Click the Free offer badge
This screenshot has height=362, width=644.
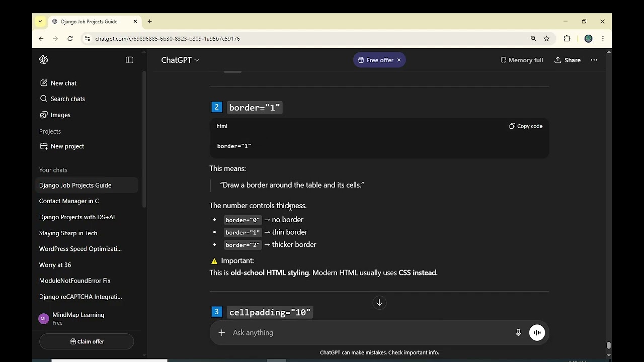click(375, 60)
